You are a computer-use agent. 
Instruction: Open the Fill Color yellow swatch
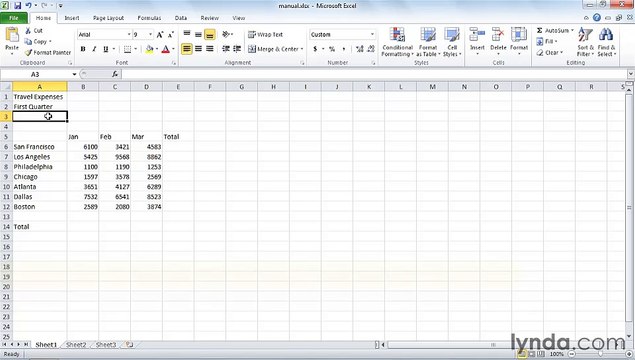point(149,49)
